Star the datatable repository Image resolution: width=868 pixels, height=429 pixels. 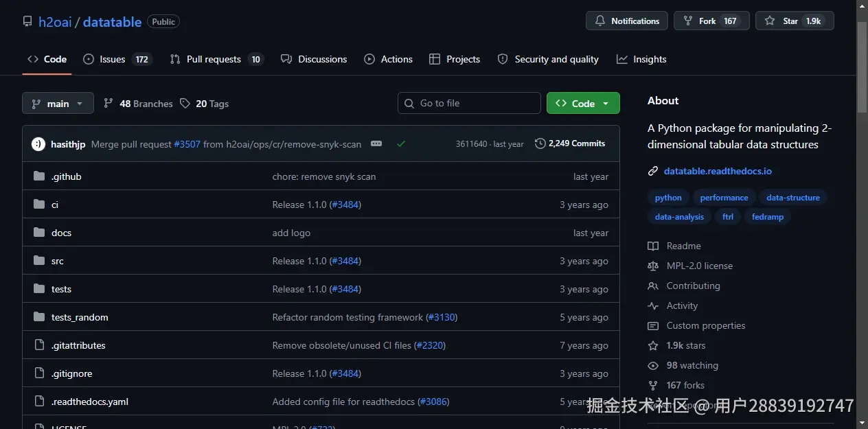click(795, 21)
